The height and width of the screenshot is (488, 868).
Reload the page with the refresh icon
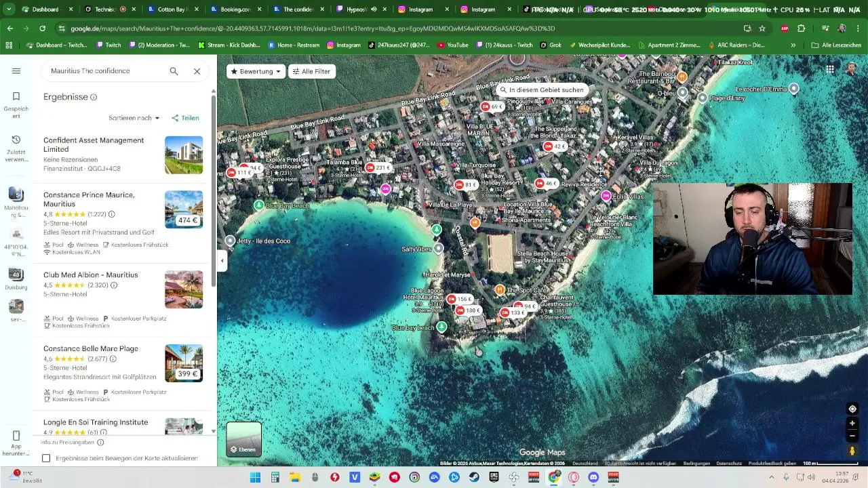42,28
